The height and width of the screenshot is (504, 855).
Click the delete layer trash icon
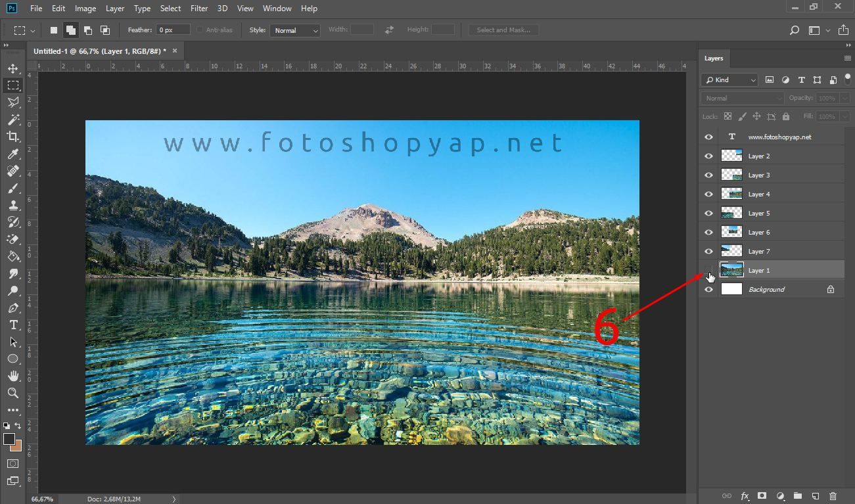[x=833, y=496]
